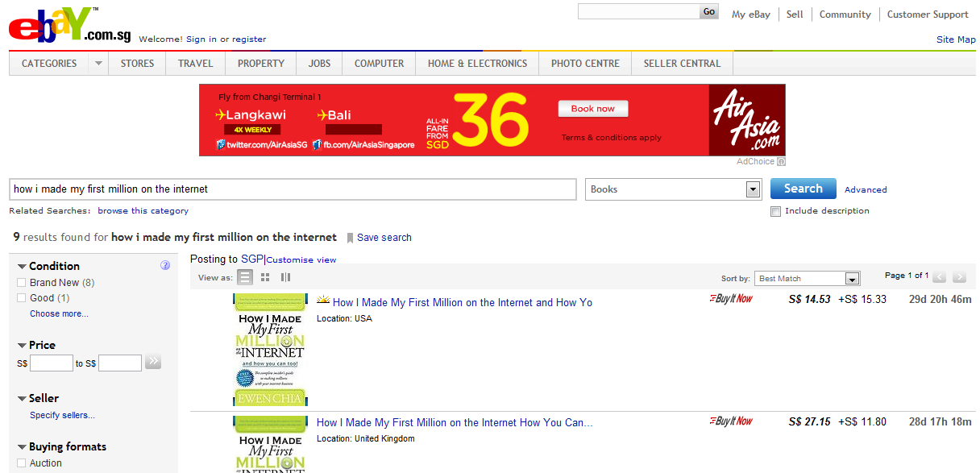Go to previous results page arrow
The width and height of the screenshot is (980, 473).
pyautogui.click(x=940, y=277)
